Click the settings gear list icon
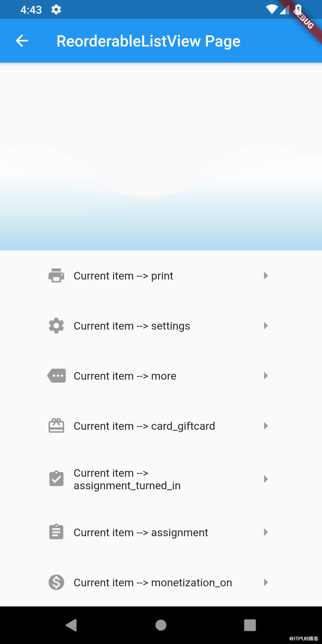The height and width of the screenshot is (644, 322). 56,326
